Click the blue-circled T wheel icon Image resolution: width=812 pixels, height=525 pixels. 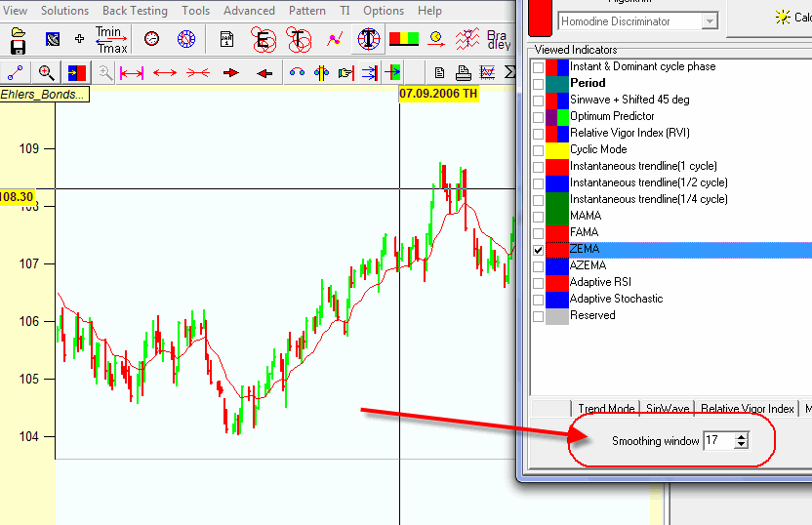tap(368, 39)
